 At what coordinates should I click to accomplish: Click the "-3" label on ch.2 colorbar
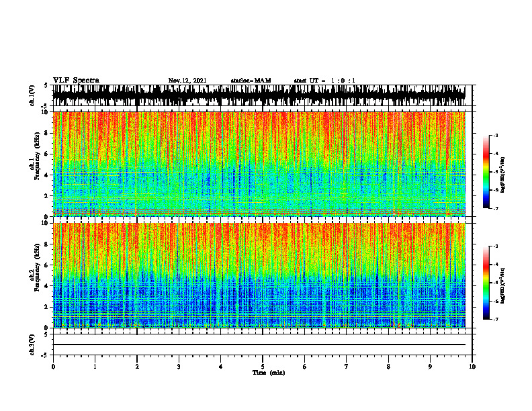(496, 246)
